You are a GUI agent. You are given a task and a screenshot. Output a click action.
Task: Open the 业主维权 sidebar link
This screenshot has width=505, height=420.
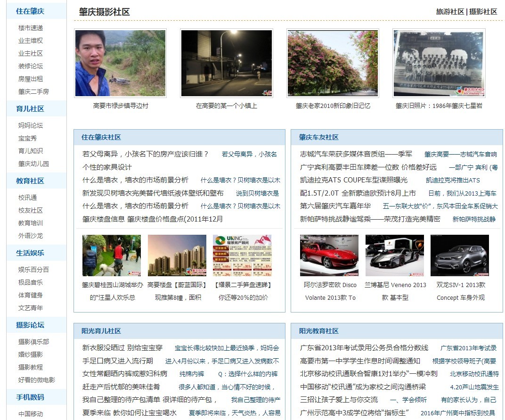[31, 41]
